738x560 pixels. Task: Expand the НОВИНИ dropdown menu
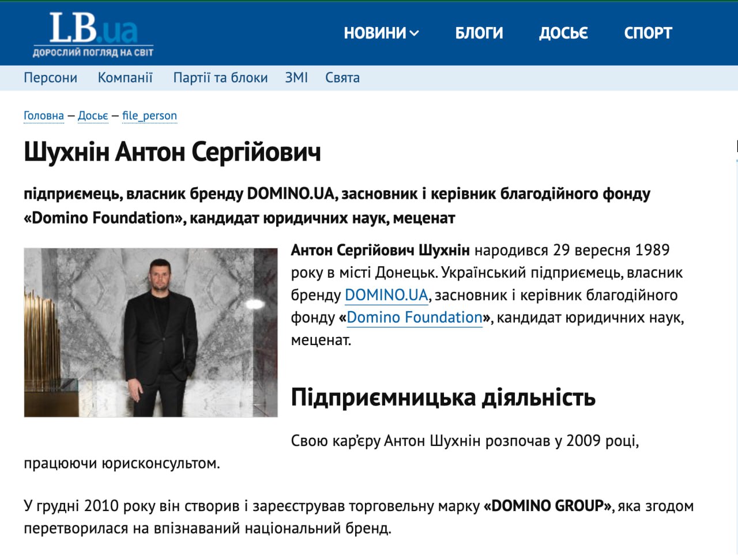[x=381, y=33]
